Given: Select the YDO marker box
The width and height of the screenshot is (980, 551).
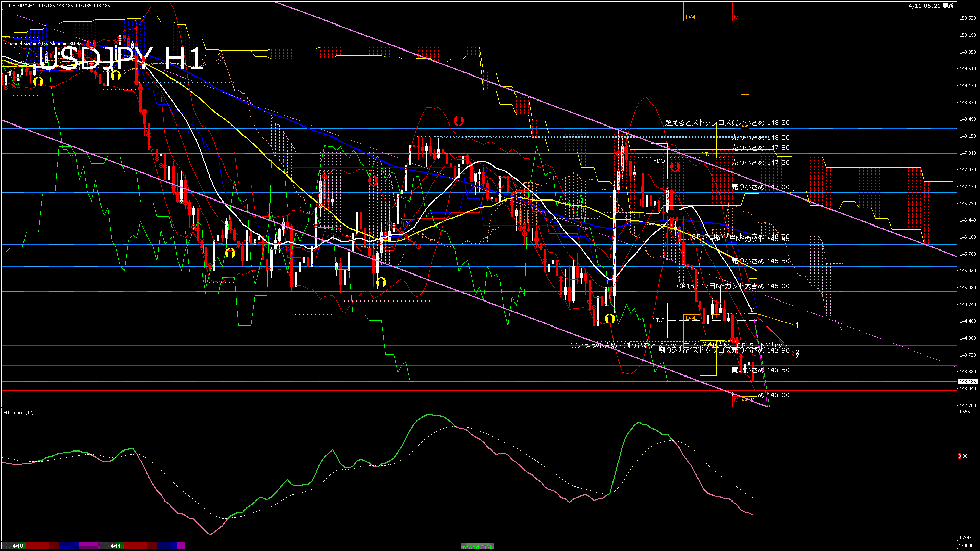Looking at the screenshot, I should [x=659, y=161].
